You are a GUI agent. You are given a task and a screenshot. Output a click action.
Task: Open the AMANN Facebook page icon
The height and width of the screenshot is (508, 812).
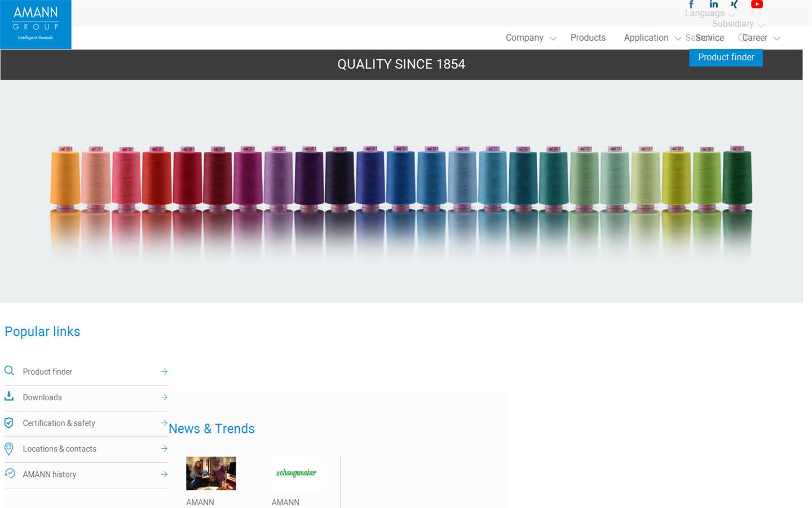pos(691,5)
